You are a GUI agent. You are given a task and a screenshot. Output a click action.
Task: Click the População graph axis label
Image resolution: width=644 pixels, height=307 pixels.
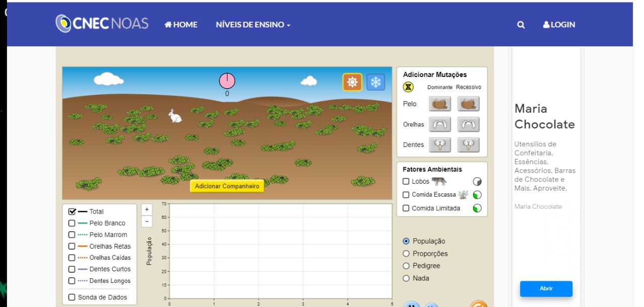pyautogui.click(x=149, y=251)
